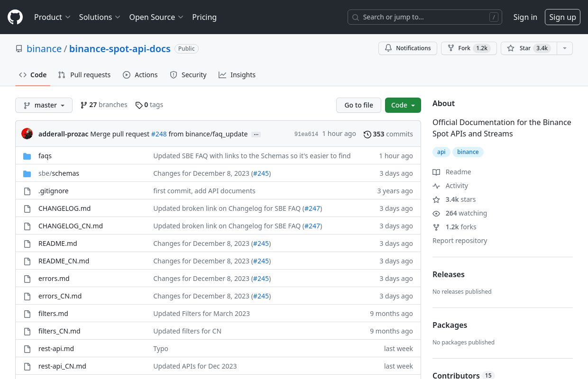
Task: Click the rest-api.md file icon
Action: pos(27,349)
